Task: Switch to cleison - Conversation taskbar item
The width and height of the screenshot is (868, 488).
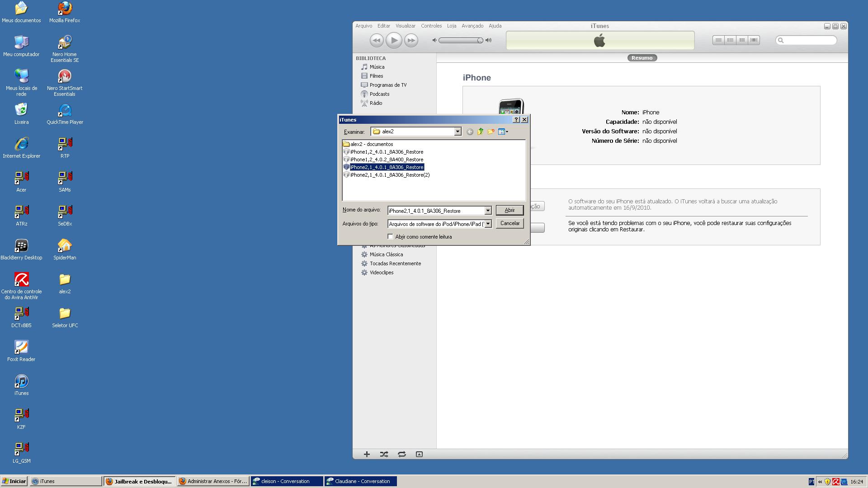Action: click(x=287, y=481)
